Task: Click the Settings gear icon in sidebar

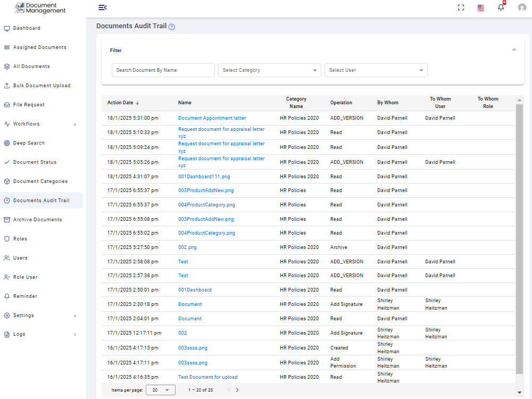Action: 7,315
